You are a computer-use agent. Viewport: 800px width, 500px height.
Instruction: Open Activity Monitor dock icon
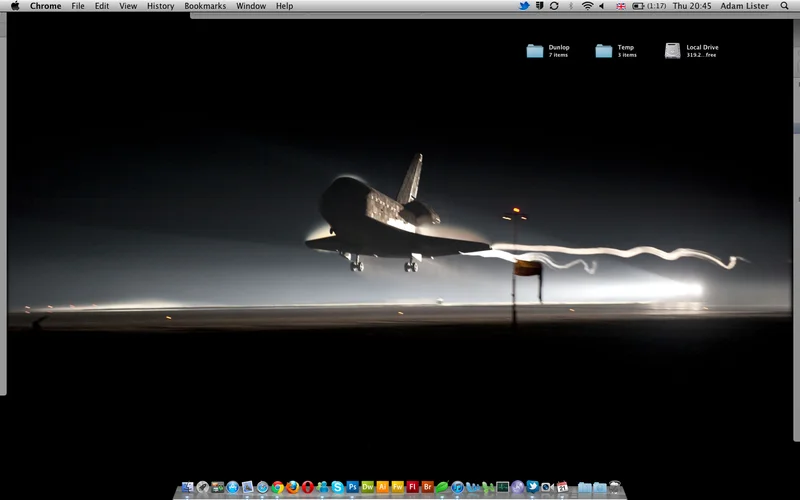tap(503, 487)
